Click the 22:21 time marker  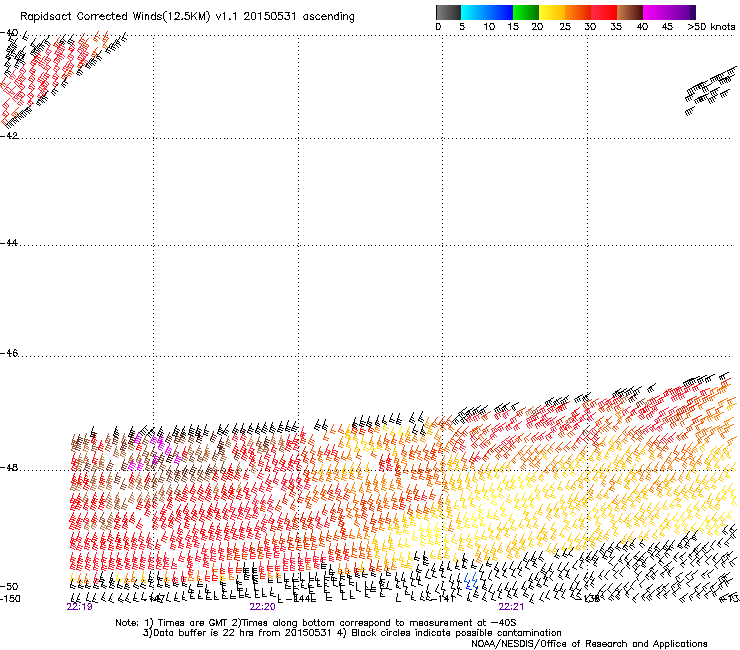(511, 607)
